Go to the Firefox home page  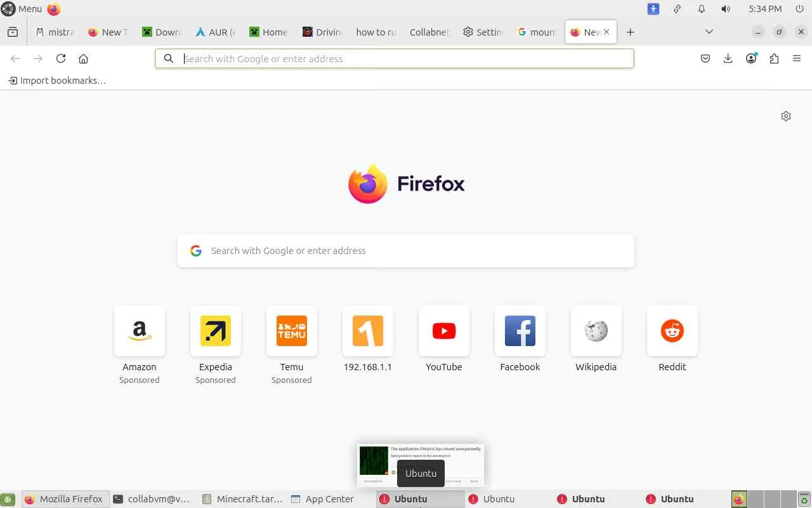click(83, 58)
